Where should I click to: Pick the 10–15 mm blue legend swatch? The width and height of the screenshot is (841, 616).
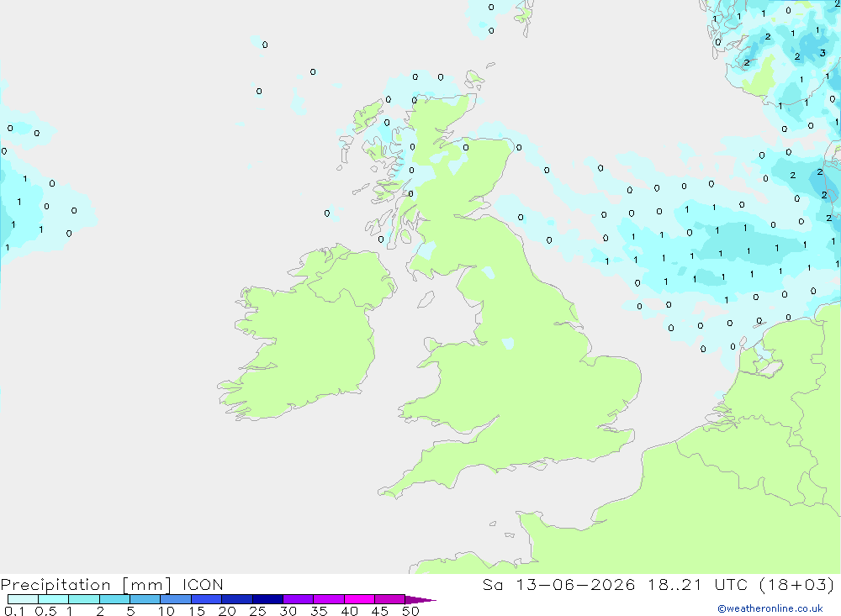click(176, 599)
